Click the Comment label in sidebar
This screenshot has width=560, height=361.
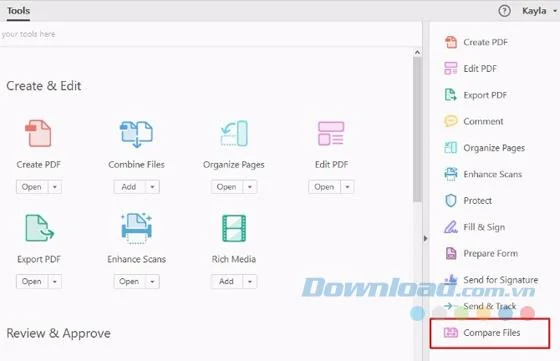tap(483, 121)
